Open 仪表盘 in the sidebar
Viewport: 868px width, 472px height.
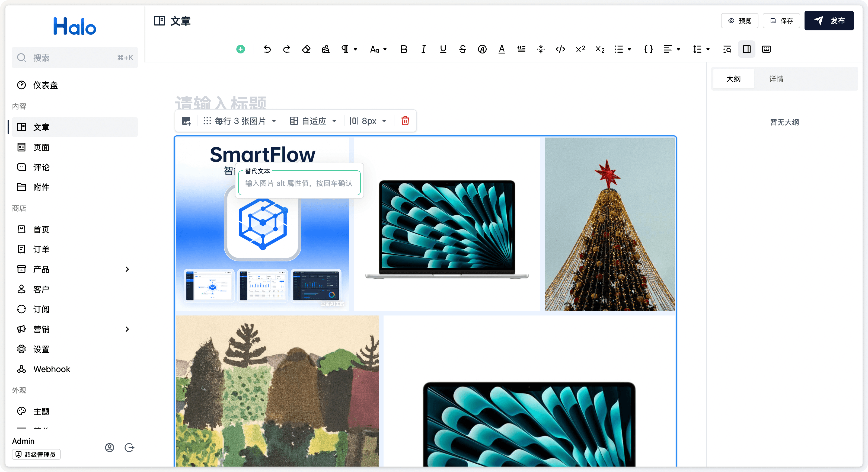[x=75, y=85]
